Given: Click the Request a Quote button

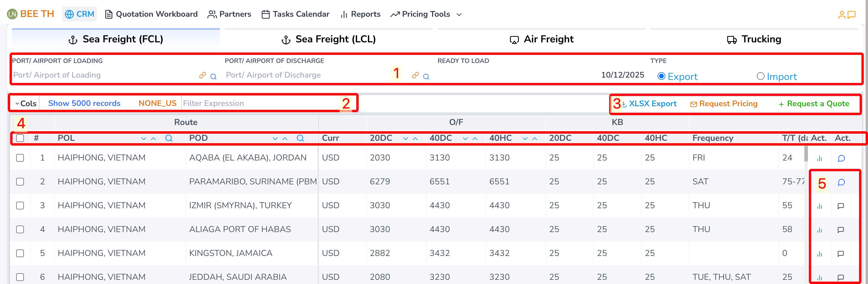Looking at the screenshot, I should (x=814, y=104).
